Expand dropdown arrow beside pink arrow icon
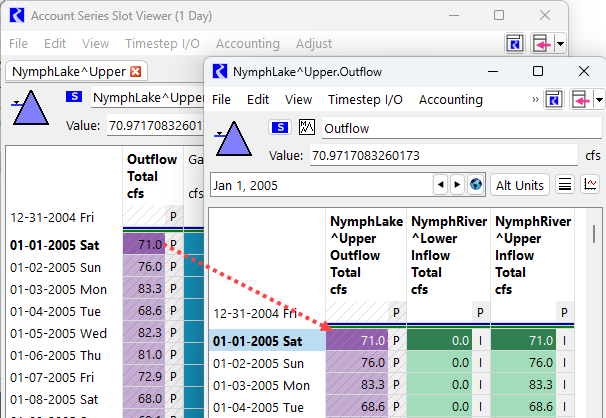This screenshot has height=418, width=606. click(599, 100)
